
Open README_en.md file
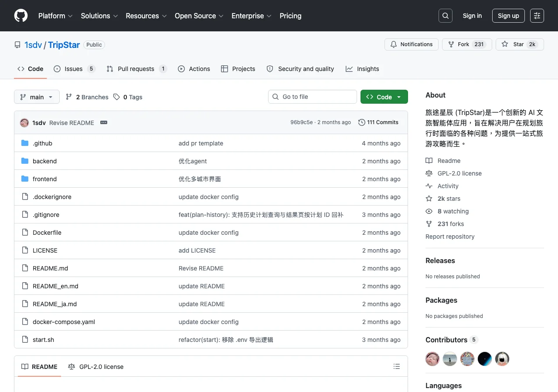pos(55,286)
